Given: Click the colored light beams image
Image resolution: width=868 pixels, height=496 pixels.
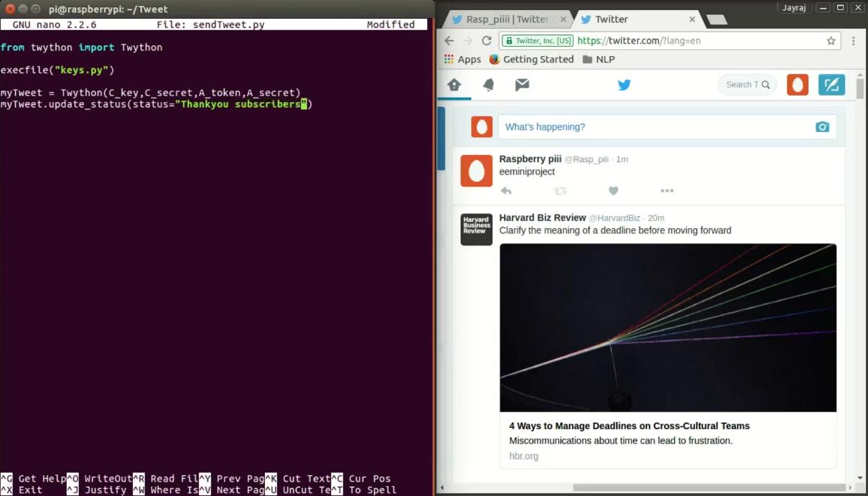Looking at the screenshot, I should point(668,328).
